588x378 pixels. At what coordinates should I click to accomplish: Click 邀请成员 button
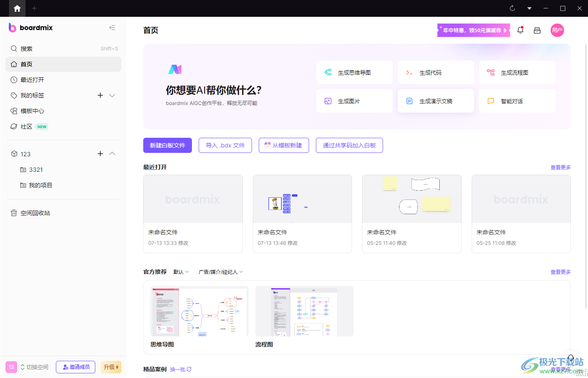click(x=76, y=367)
